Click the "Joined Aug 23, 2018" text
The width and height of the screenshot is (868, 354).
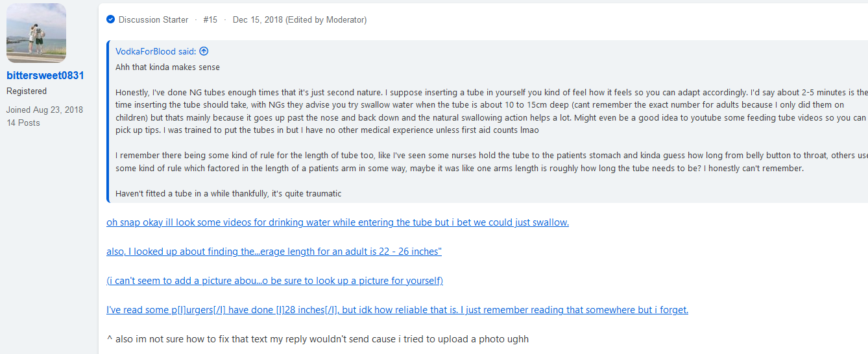click(x=45, y=110)
